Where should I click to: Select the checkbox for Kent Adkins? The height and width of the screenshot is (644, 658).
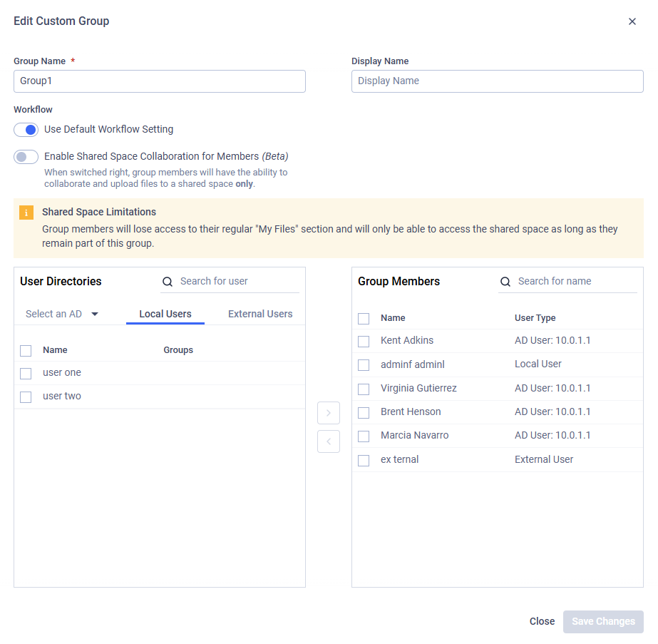[x=364, y=341]
